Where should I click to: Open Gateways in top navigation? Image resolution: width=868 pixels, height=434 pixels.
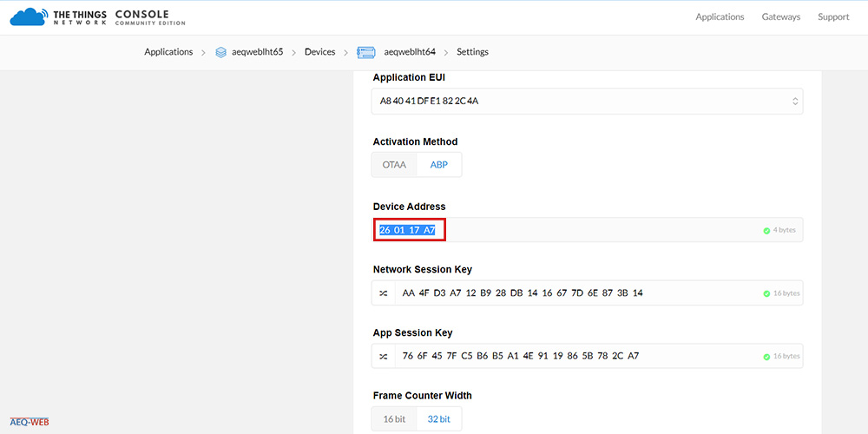[x=780, y=16]
